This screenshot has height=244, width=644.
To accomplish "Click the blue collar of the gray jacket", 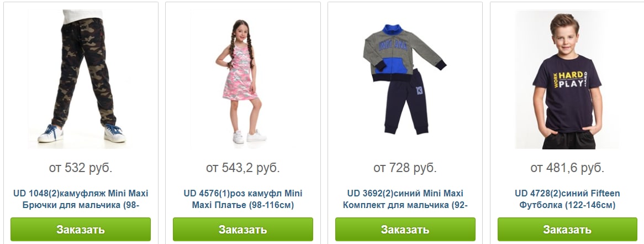I will tap(393, 30).
